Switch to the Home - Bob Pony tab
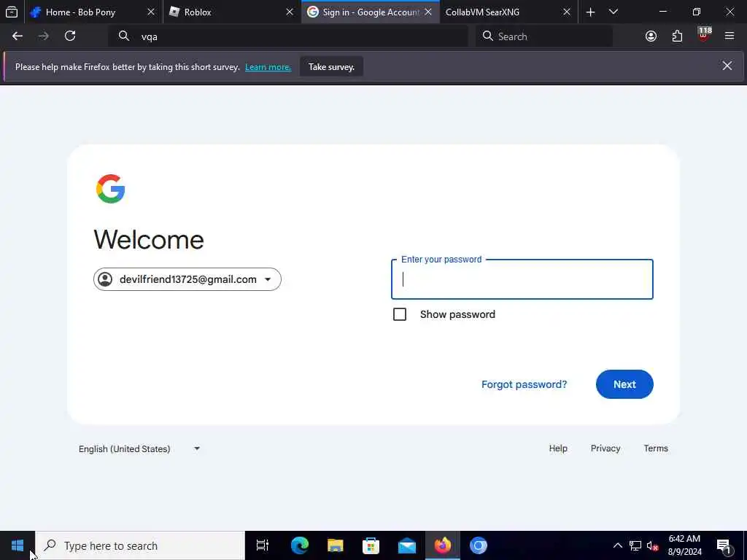The width and height of the screenshot is (747, 560). click(x=93, y=12)
